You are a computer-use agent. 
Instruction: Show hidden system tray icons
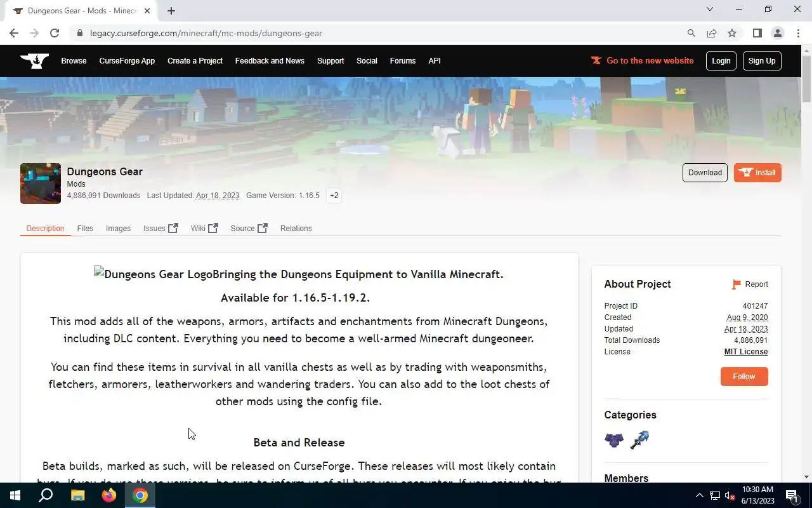pos(700,495)
